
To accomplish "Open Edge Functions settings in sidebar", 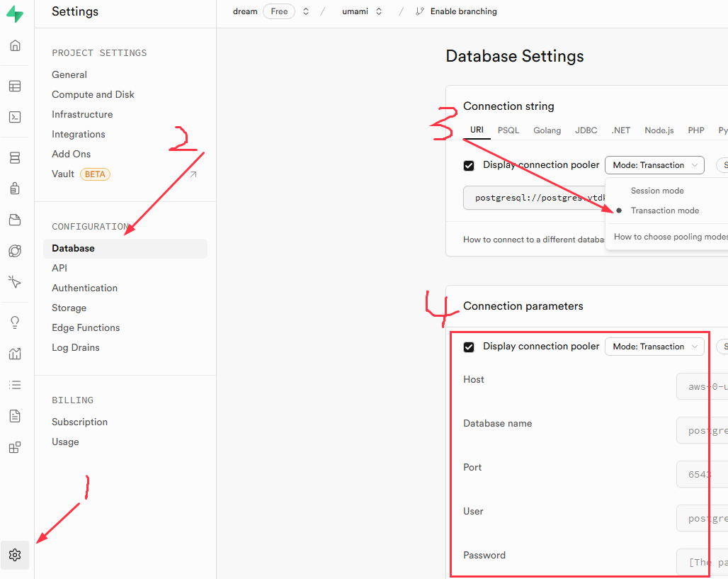I will point(86,327).
